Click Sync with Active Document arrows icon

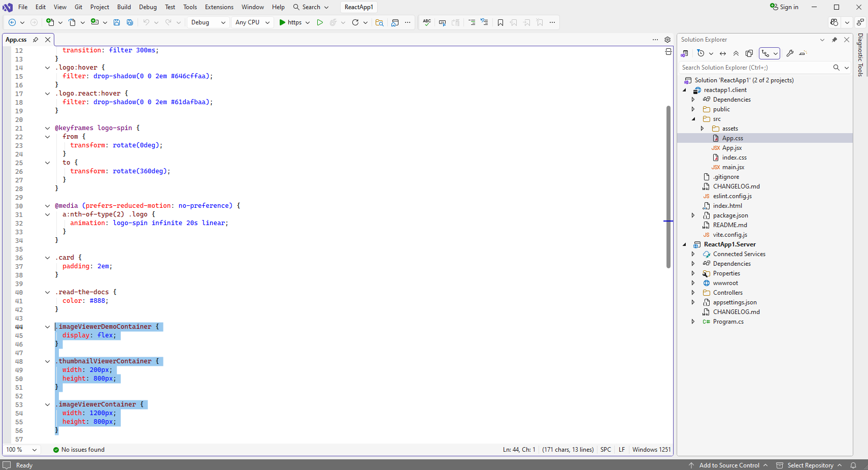point(723,53)
